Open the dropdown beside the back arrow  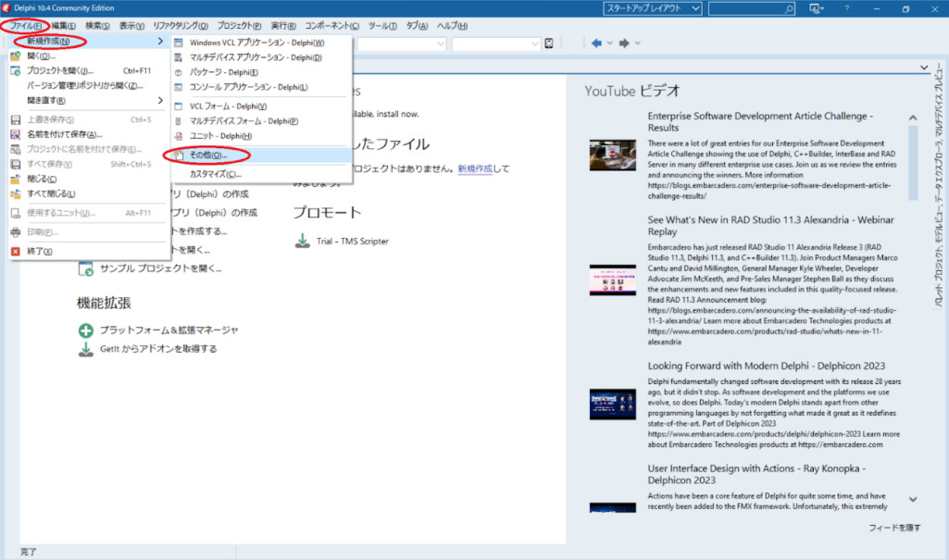pos(609,44)
